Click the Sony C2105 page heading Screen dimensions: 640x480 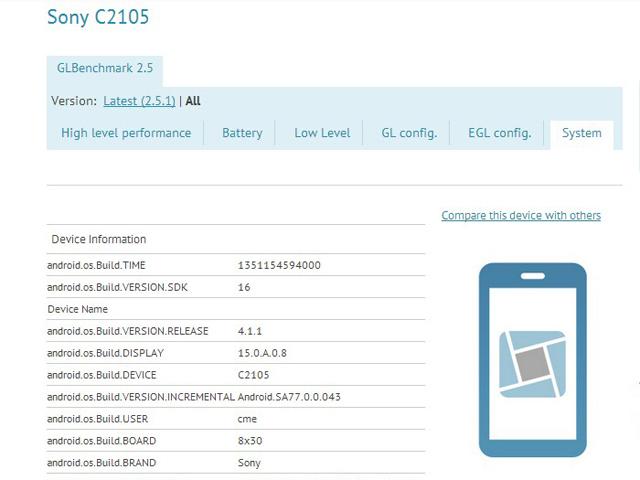tap(98, 17)
